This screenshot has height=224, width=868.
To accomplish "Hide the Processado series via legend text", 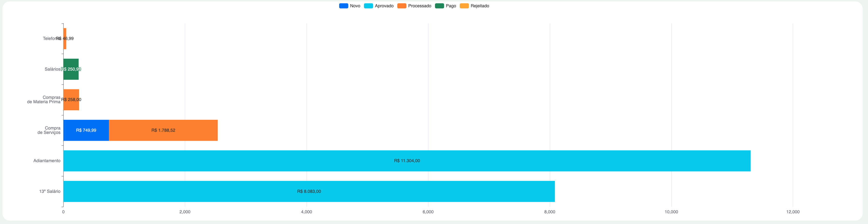I will coord(419,6).
